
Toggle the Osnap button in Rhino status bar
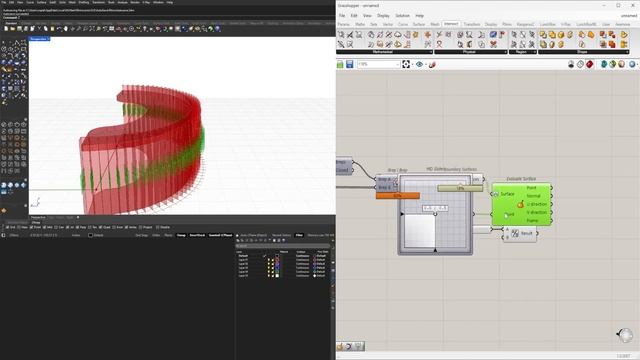pyautogui.click(x=181, y=235)
